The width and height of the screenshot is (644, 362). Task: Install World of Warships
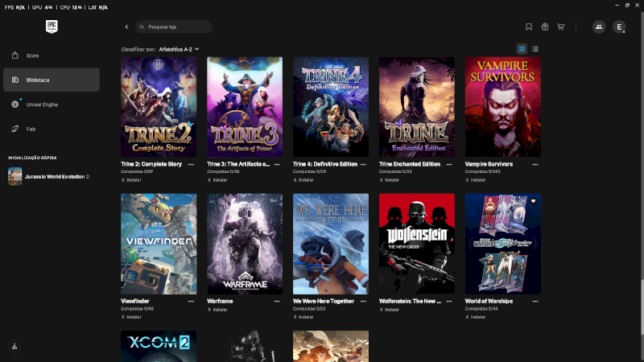pyautogui.click(x=476, y=317)
